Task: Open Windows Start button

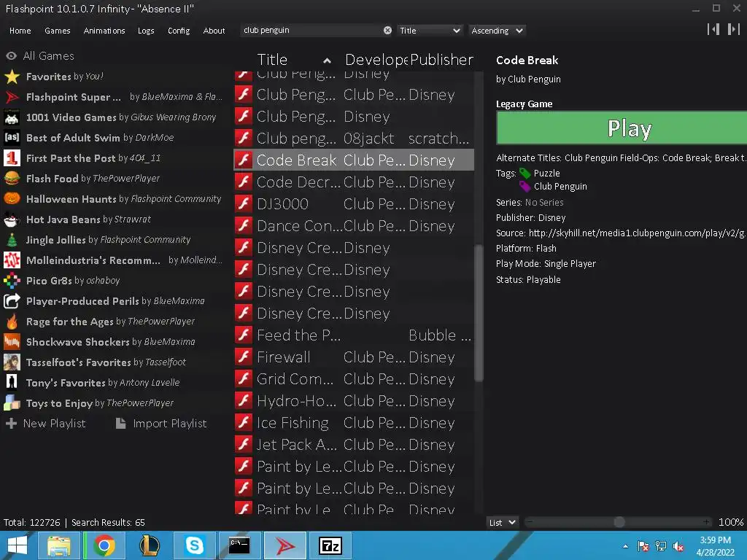Action: (x=18, y=545)
